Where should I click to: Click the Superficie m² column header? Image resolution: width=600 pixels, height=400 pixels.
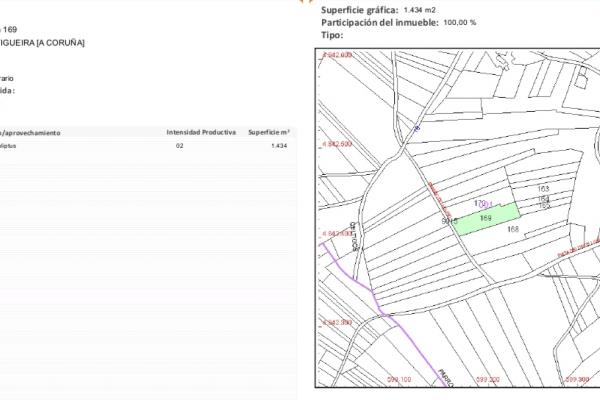pyautogui.click(x=268, y=132)
